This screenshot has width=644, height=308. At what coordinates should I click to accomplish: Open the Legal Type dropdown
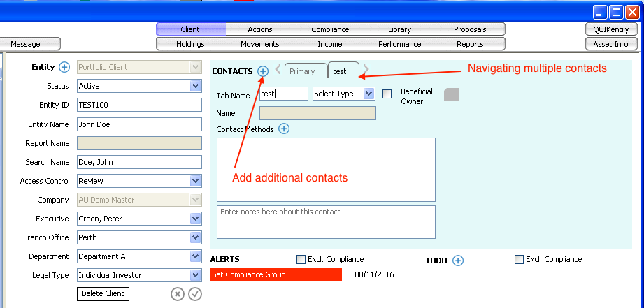(195, 275)
